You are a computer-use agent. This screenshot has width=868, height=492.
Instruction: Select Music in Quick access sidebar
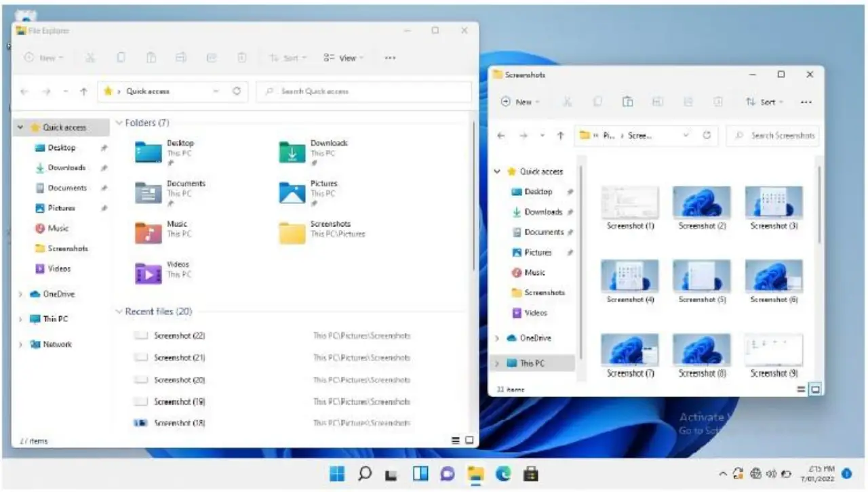click(58, 228)
